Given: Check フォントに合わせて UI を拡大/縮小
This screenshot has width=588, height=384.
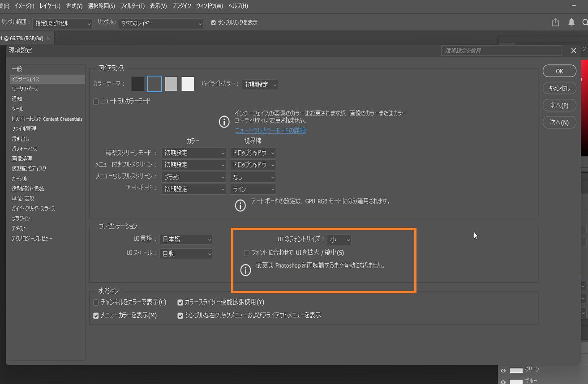Looking at the screenshot, I should (x=246, y=253).
